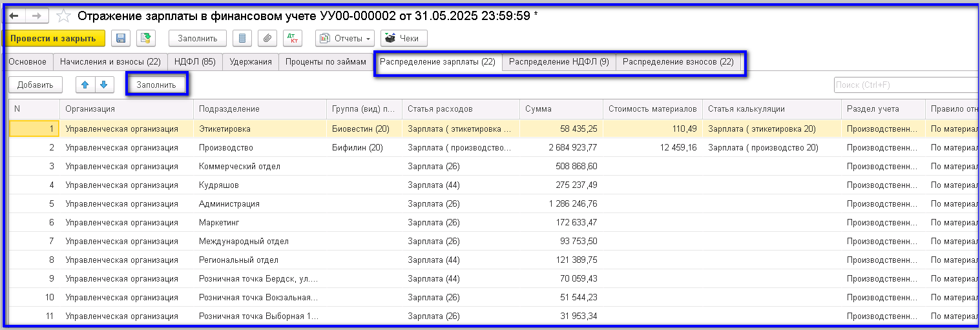This screenshot has width=980, height=330.
Task: Switch to the Основное tab
Action: 27,62
